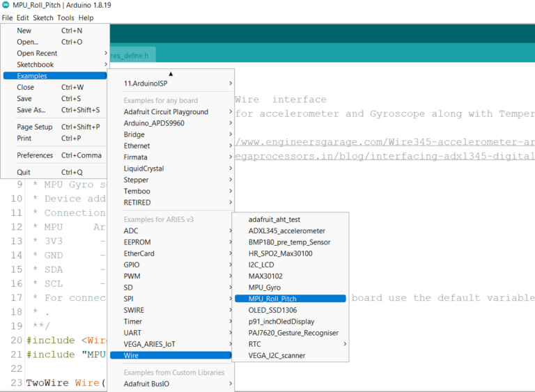The width and height of the screenshot is (535, 392).
Task: Open the MPU_Roll_Pitch example sketch
Action: (272, 299)
